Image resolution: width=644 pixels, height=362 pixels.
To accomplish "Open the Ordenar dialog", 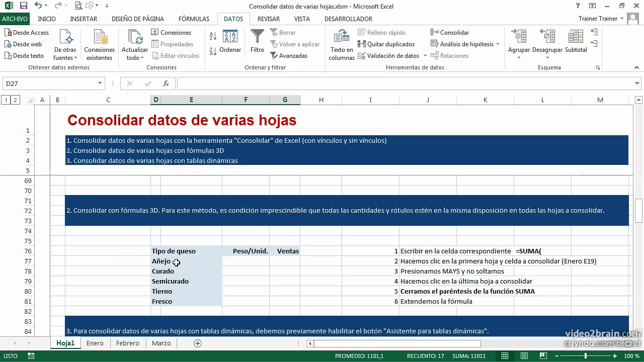I will point(230,41).
